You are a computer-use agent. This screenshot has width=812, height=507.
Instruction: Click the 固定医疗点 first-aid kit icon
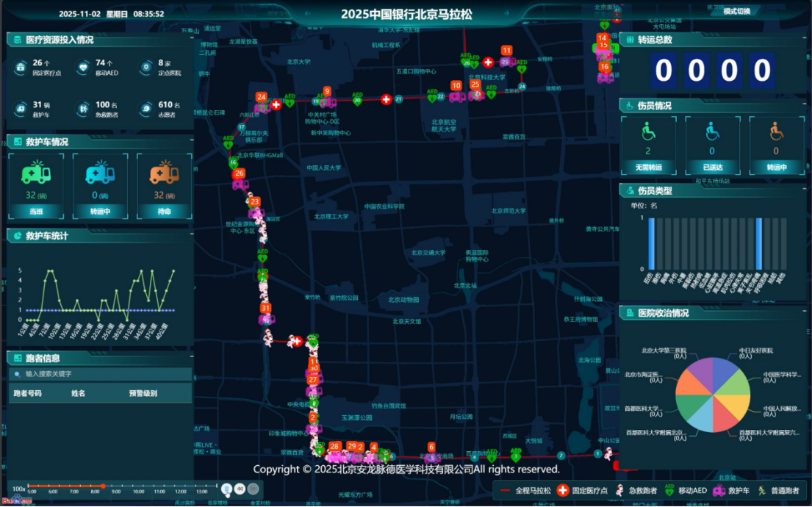point(19,68)
